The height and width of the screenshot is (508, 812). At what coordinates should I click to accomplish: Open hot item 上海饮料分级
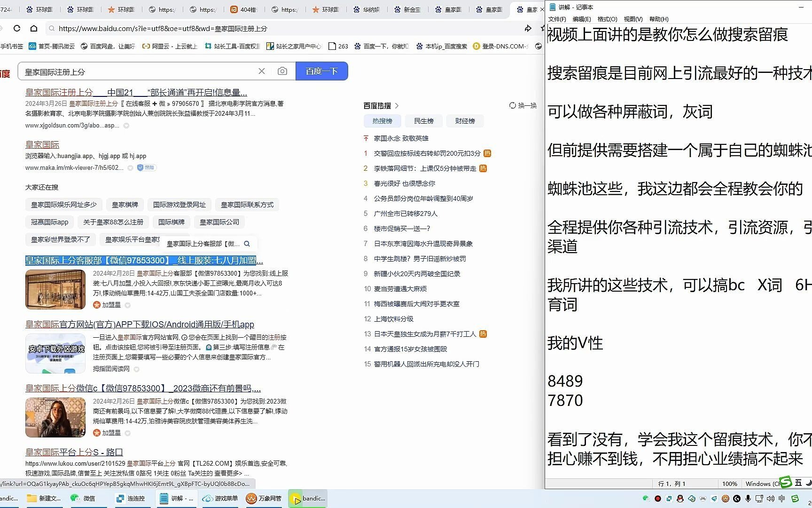click(x=394, y=319)
